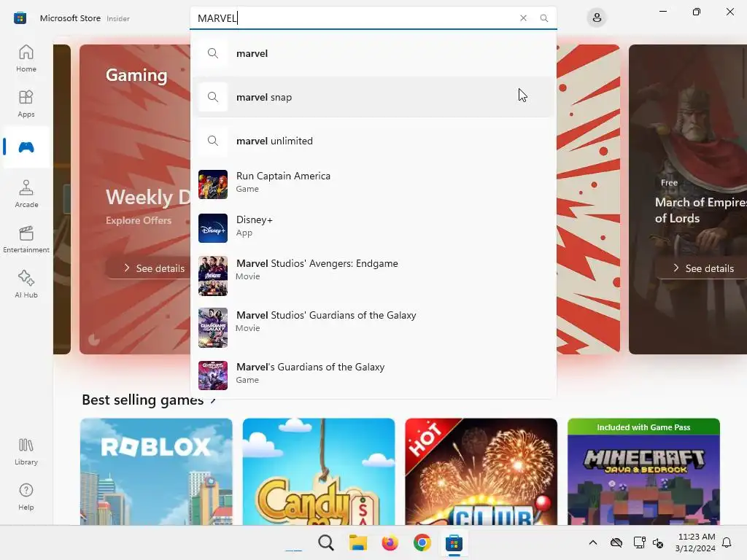Open the HOT fireworks Club game card
Image resolution: width=747 pixels, height=560 pixels.
481,472
